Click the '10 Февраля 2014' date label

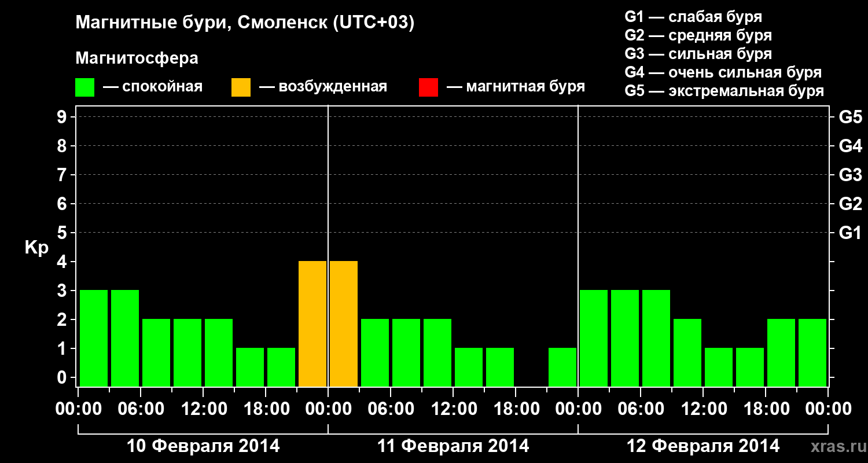203,446
